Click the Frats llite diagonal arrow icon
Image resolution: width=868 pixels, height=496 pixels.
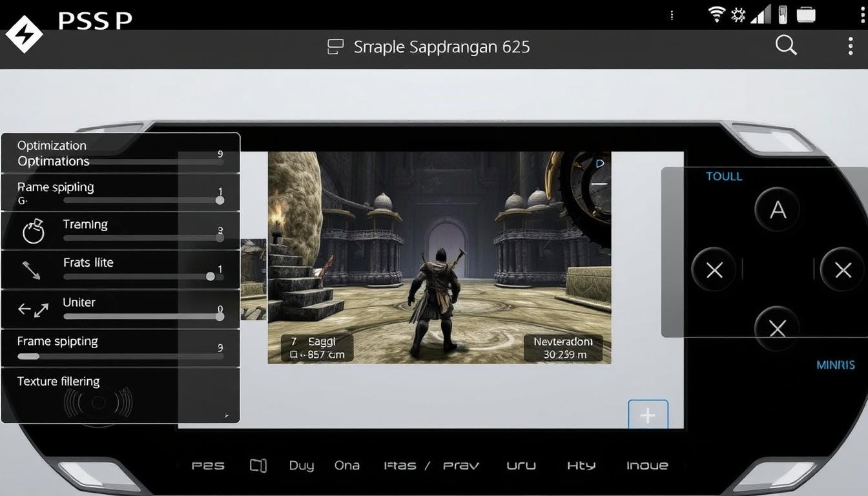(31, 270)
